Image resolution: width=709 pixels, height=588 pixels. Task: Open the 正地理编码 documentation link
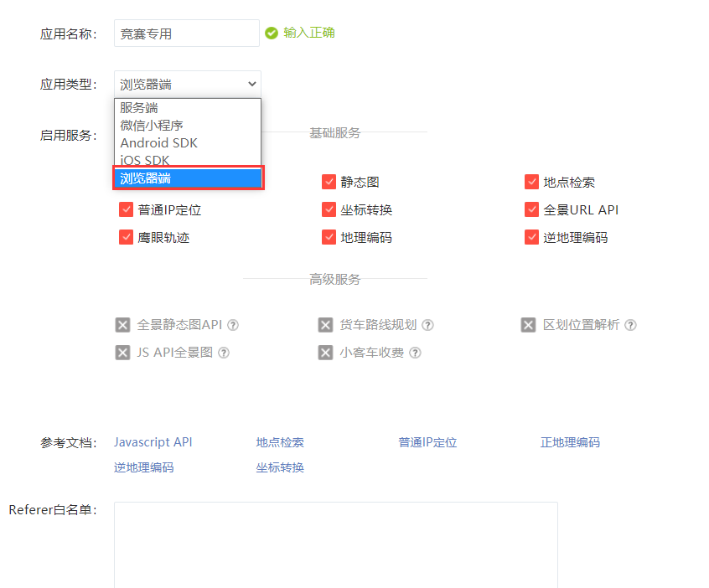pos(570,442)
